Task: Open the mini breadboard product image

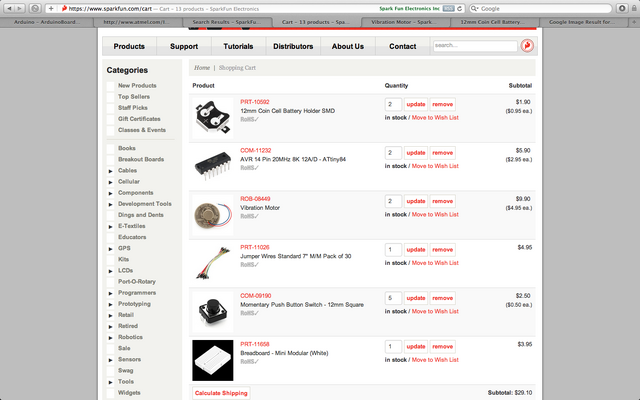Action: (213, 360)
